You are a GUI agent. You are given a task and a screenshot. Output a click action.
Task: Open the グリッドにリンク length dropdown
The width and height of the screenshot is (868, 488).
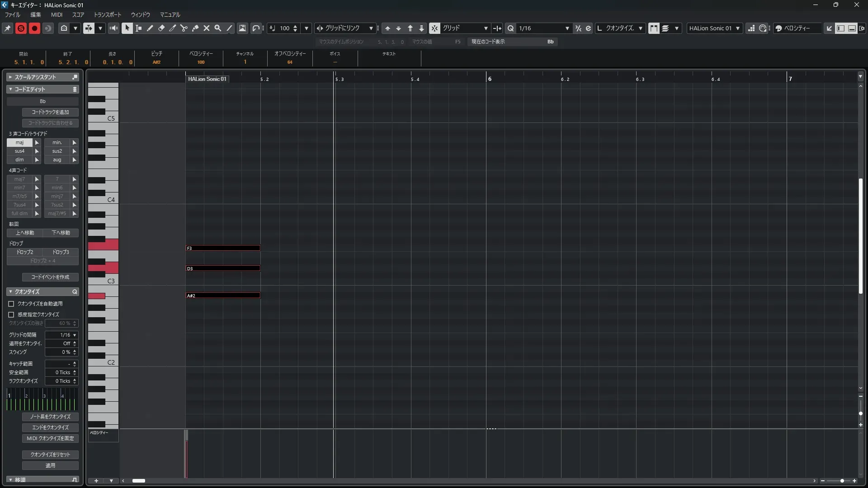click(371, 28)
